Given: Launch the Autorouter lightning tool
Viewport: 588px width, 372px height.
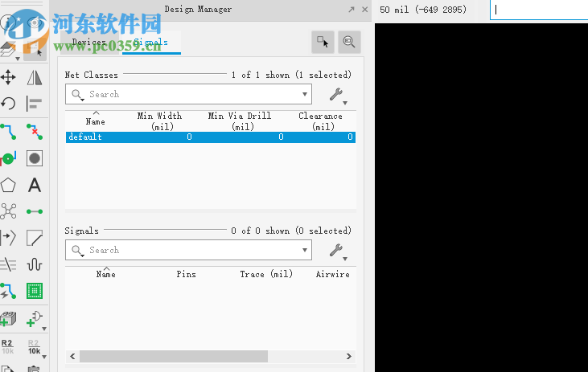Looking at the screenshot, I should click(8, 291).
